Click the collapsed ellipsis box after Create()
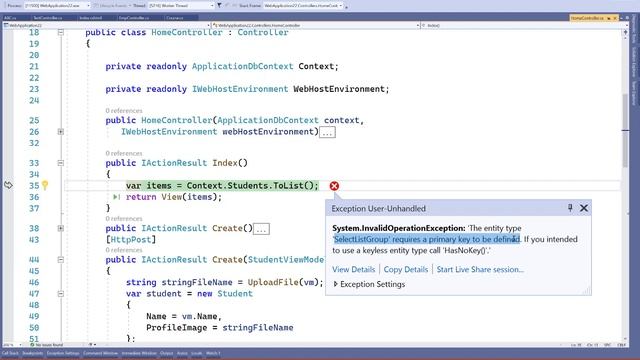Image resolution: width=640 pixels, height=360 pixels. [x=261, y=229]
